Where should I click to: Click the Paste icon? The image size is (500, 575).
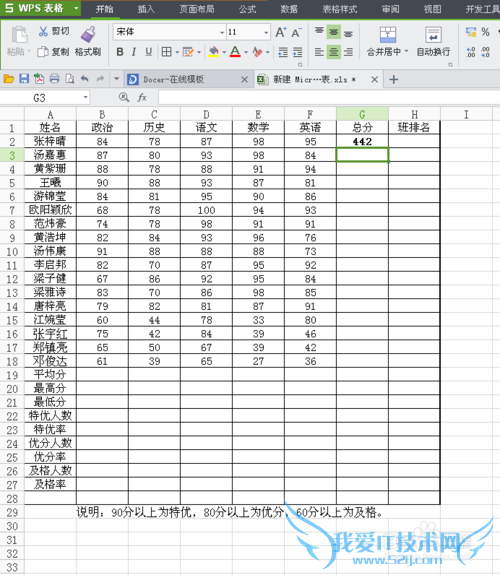coord(19,35)
